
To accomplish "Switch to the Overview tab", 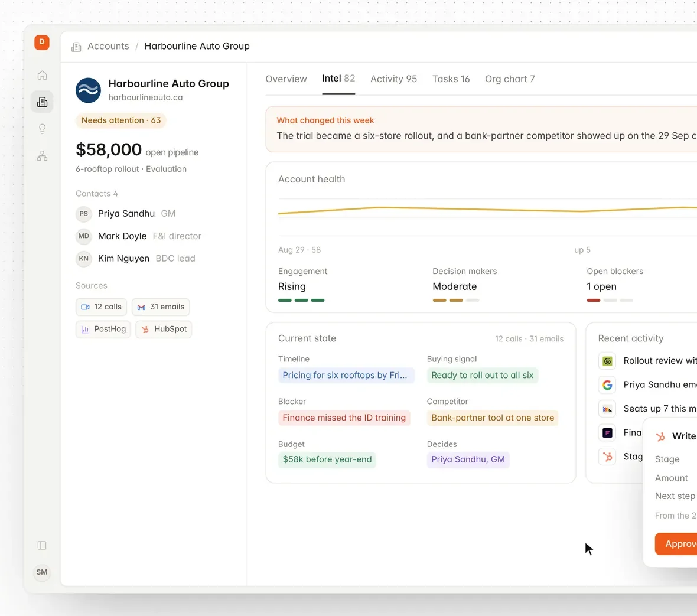I will tap(286, 79).
